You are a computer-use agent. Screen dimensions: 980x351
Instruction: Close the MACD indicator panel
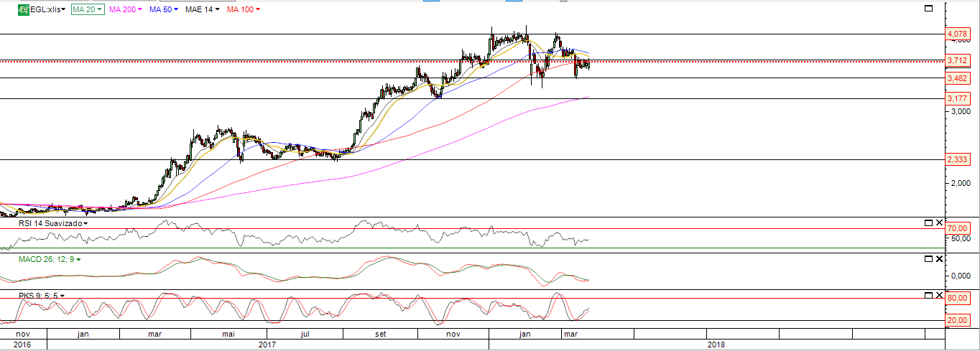940,258
